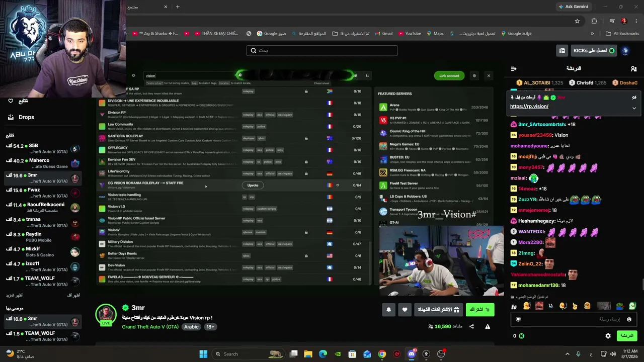
Task: Open YouTube bookmark in bookmarks bar
Action: pyautogui.click(x=409, y=34)
